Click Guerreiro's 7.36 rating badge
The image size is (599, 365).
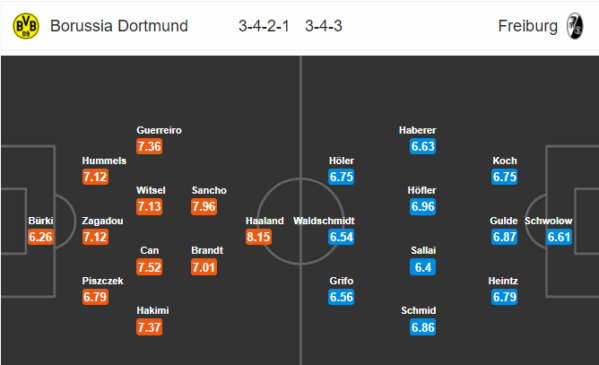149,146
